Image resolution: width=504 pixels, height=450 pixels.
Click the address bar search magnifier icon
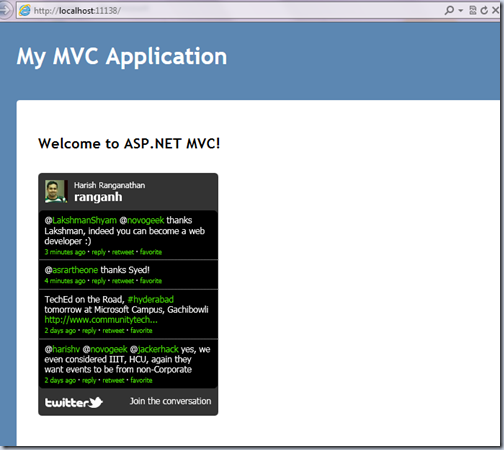449,10
